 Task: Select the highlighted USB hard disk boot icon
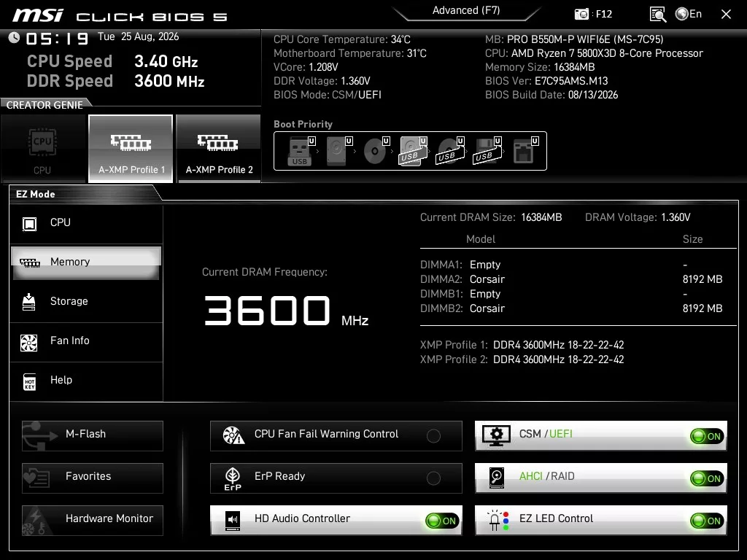[413, 151]
